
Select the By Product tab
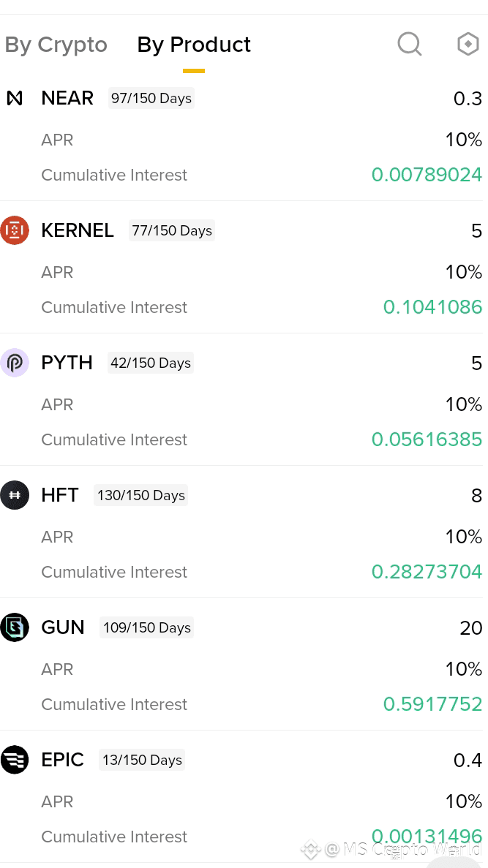point(193,44)
